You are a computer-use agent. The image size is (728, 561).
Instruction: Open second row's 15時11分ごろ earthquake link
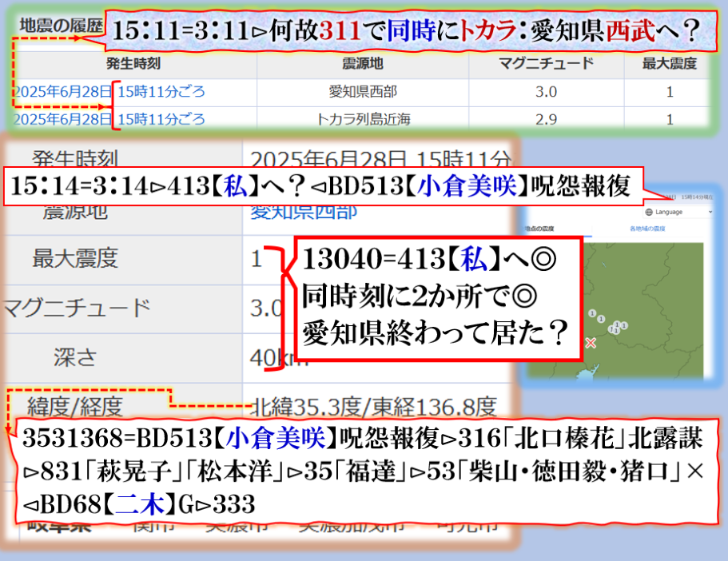[x=161, y=120]
